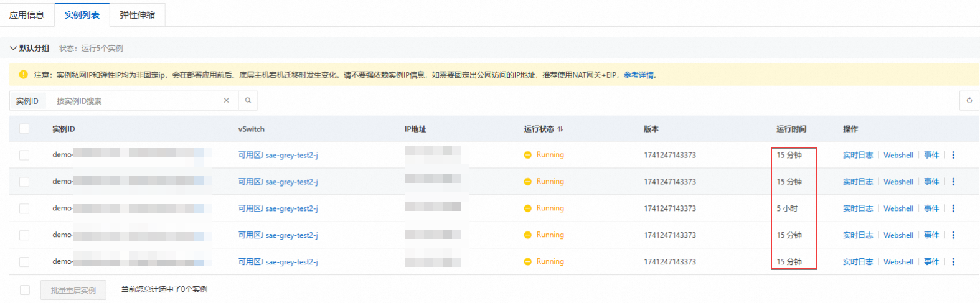Switch to the 应用信息 tab
The height and width of the screenshot is (303, 980).
(27, 15)
